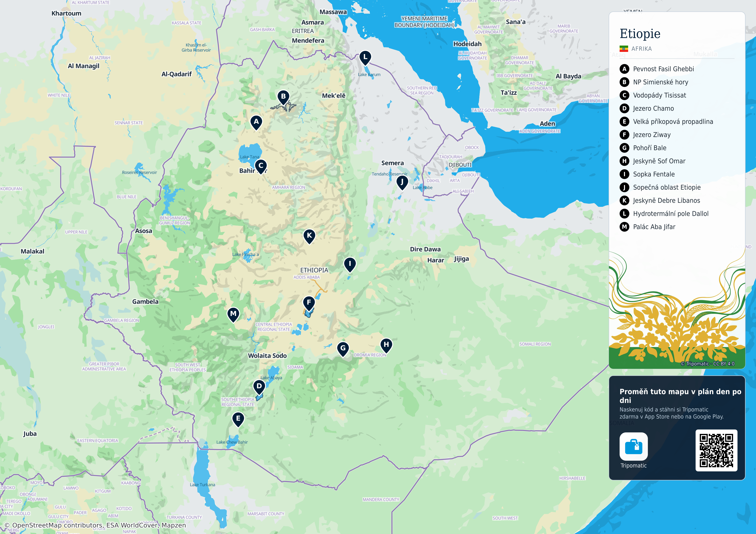The width and height of the screenshot is (756, 534).
Task: Select map pin E above Lake Chew Bahir
Action: coord(238,420)
